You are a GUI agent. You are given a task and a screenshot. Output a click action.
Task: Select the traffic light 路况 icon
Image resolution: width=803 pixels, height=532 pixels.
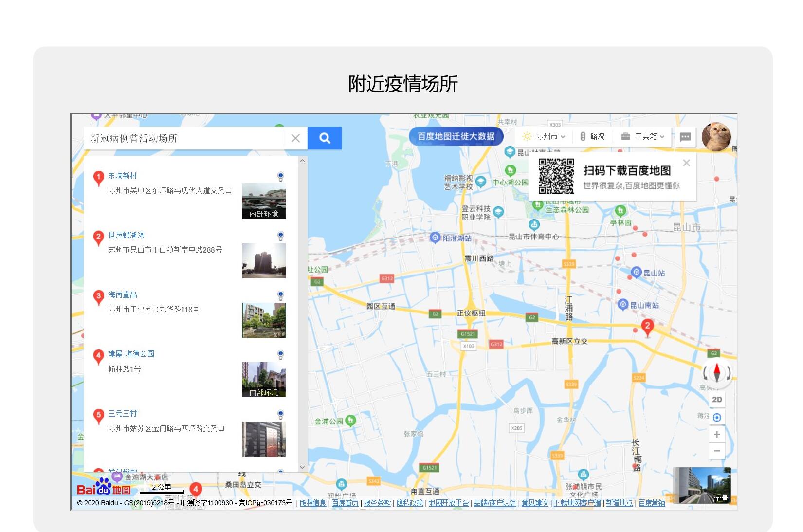[583, 136]
